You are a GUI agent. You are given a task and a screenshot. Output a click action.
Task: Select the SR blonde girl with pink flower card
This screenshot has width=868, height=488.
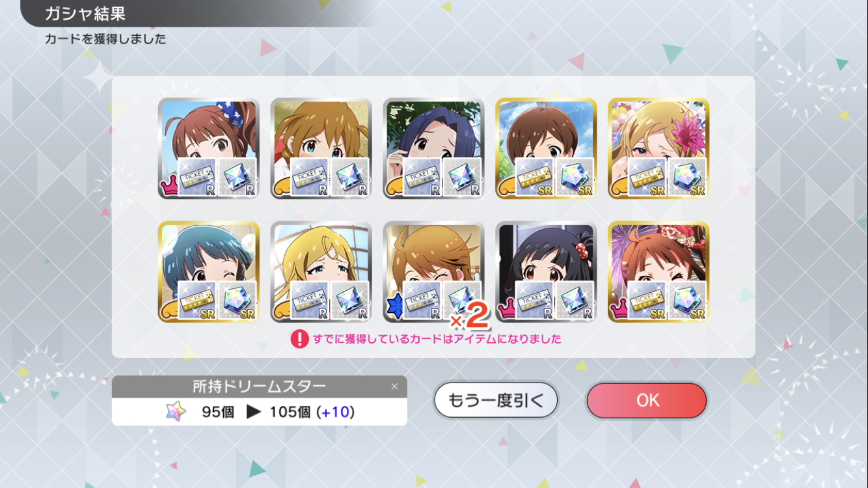point(658,148)
